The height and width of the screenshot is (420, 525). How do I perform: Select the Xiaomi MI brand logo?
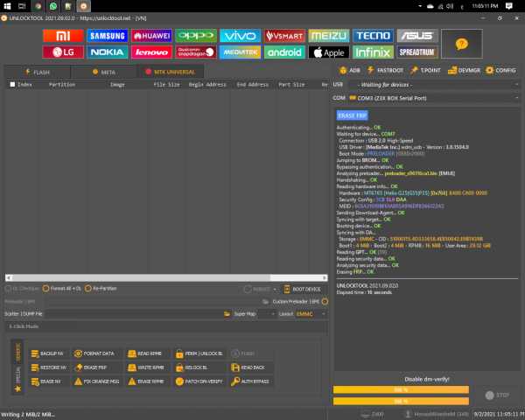63,36
